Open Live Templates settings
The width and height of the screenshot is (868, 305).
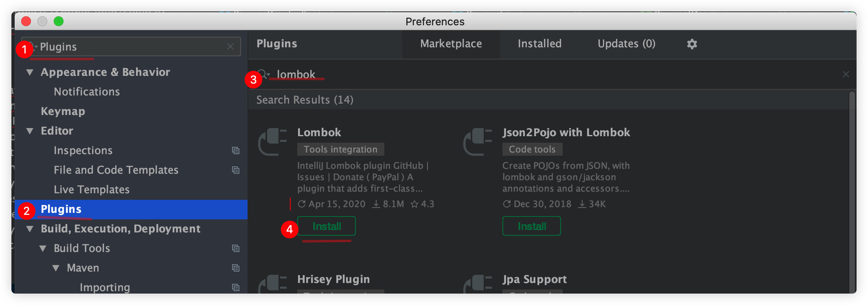click(x=92, y=189)
